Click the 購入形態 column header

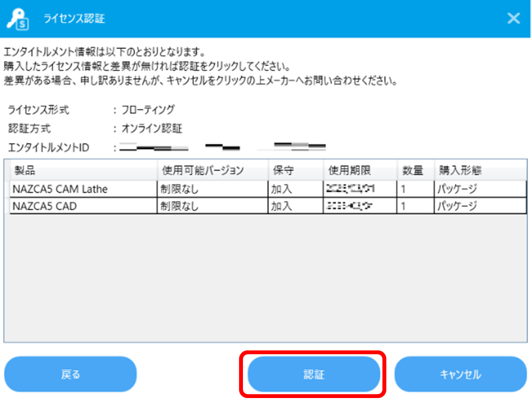pos(481,170)
